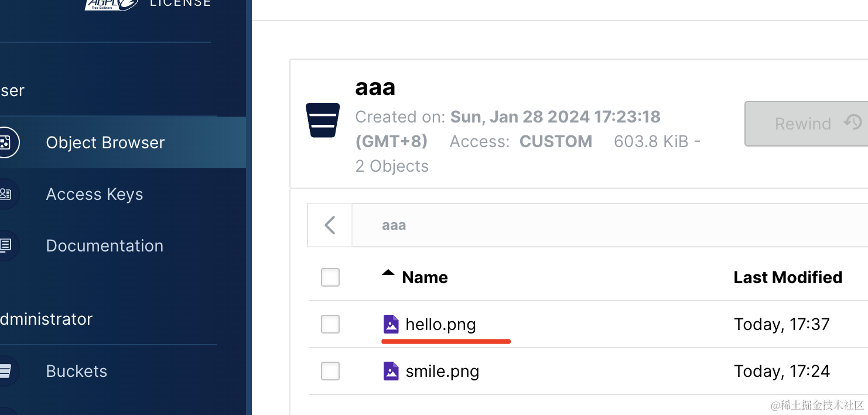Image resolution: width=868 pixels, height=415 pixels.
Task: Click the hello.png image file icon
Action: coord(391,324)
